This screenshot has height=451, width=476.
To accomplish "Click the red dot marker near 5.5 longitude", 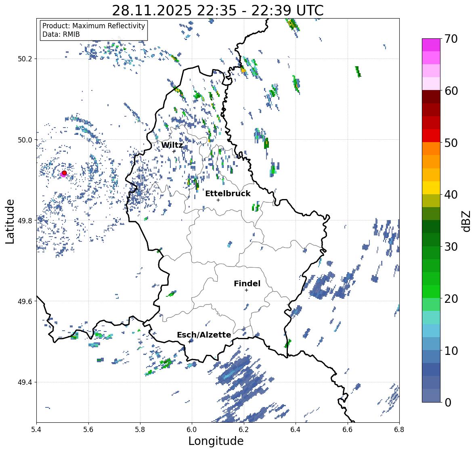I will (64, 173).
